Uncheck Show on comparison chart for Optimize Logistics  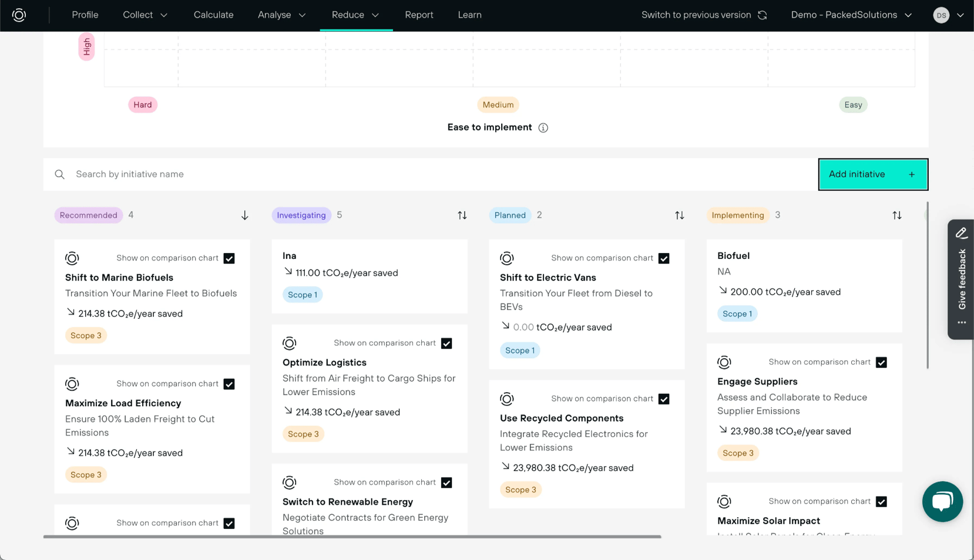(x=446, y=343)
